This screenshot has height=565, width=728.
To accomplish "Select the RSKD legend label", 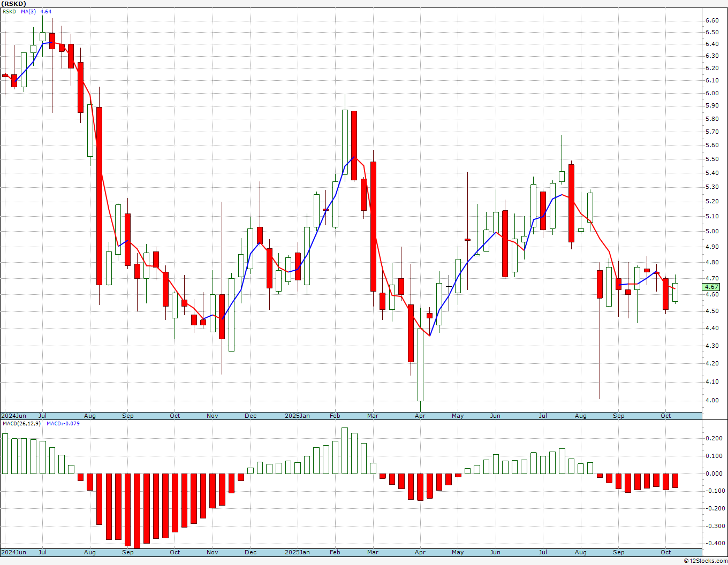I will (9, 11).
